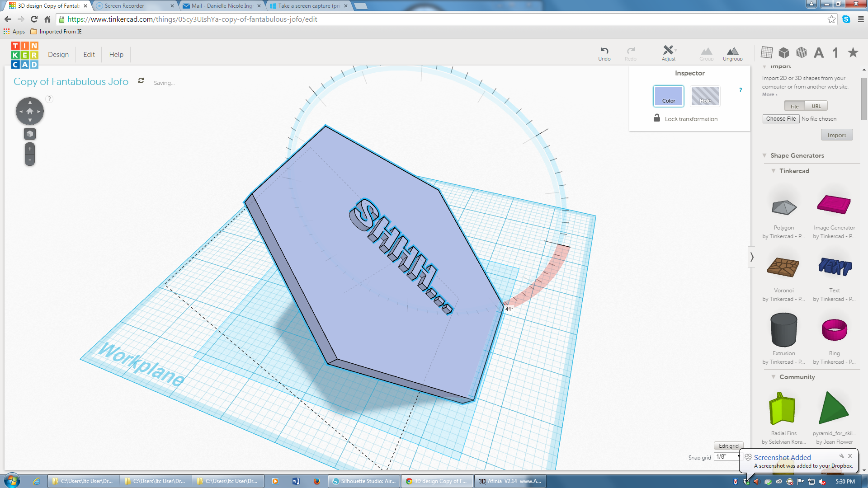Select the Polygon shape generator
Screen dimensions: 868x488
[784, 207]
